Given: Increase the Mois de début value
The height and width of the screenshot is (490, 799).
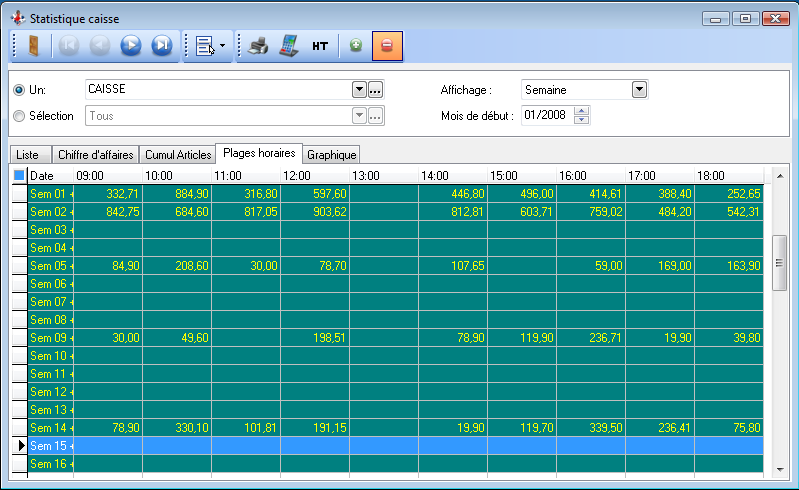Looking at the screenshot, I should [582, 111].
